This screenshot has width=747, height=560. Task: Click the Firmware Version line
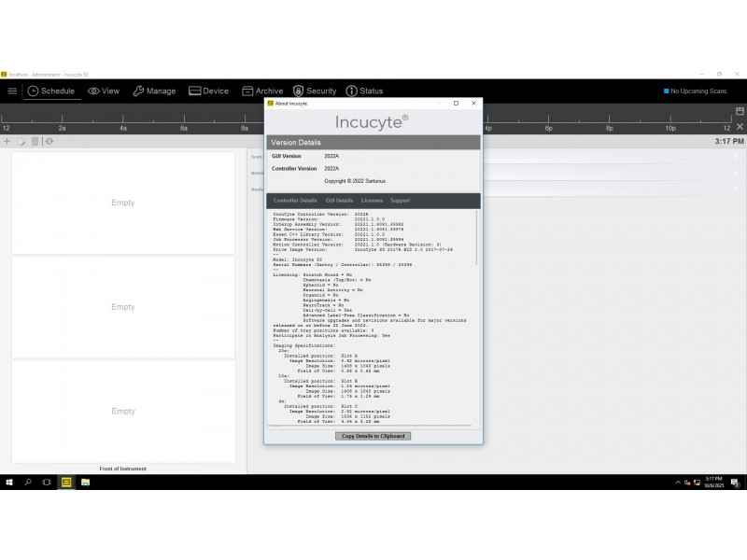(329, 219)
